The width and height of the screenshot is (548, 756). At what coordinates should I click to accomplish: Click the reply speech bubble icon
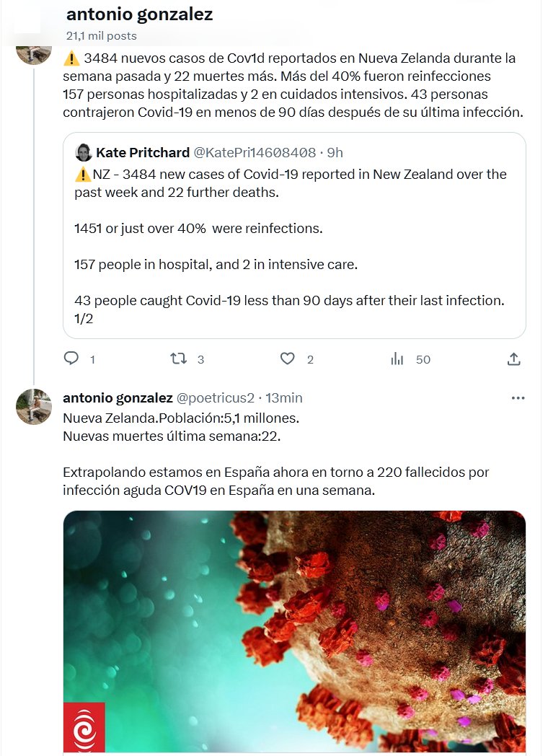coord(71,359)
